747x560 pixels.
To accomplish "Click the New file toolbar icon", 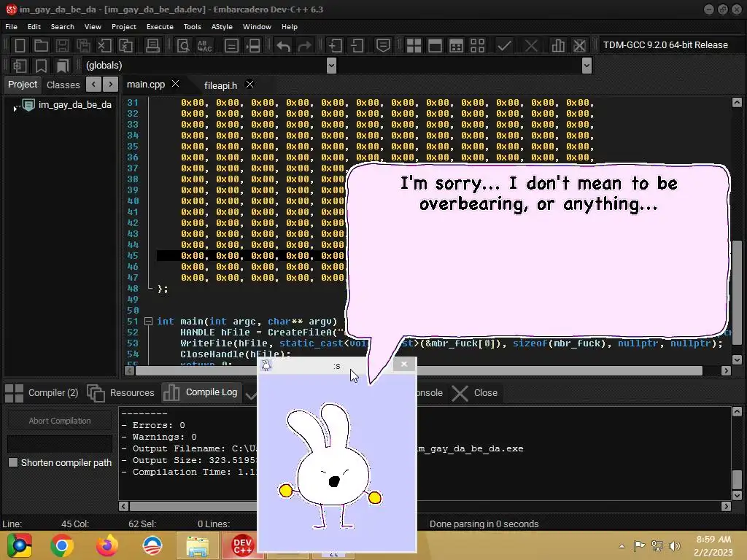I will pos(20,46).
